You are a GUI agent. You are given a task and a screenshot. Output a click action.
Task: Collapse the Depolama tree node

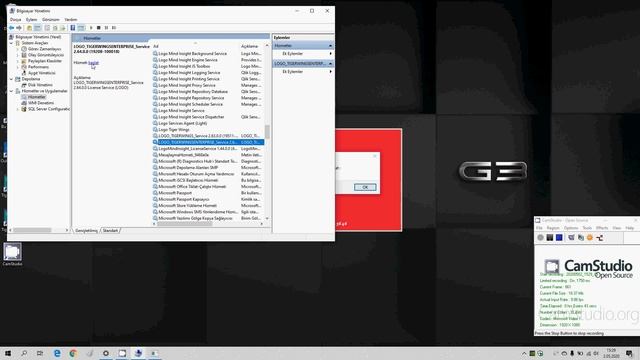[11, 79]
